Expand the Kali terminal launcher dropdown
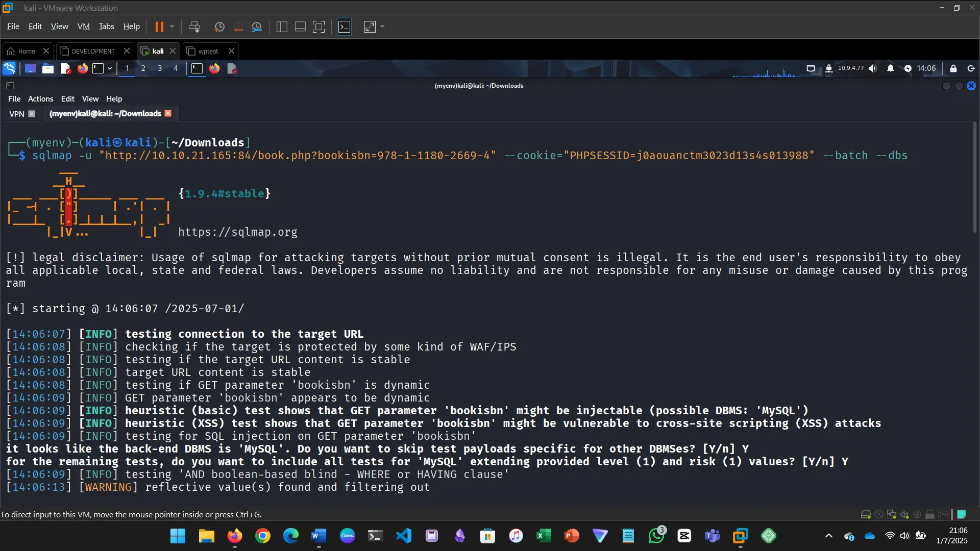Screen dimensions: 980x551 (110, 68)
